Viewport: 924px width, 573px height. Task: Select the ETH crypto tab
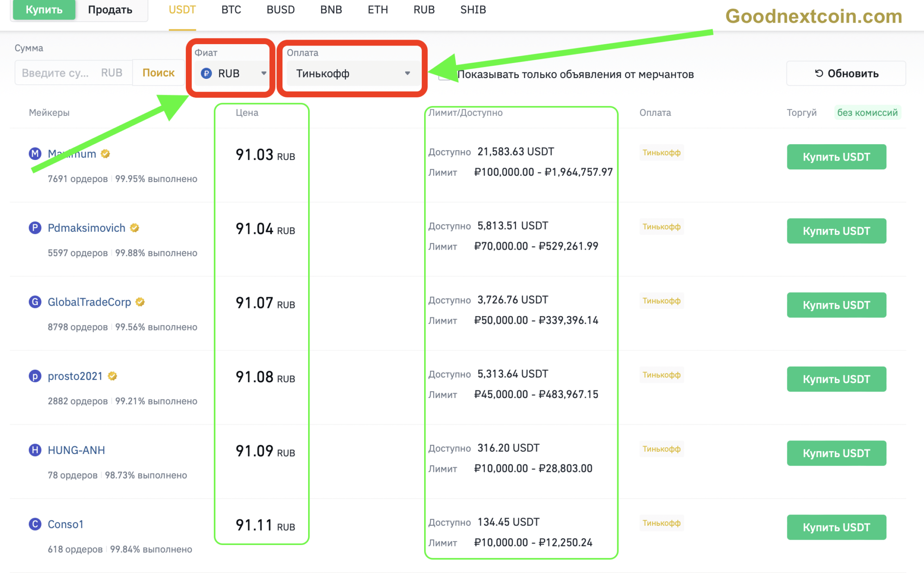coord(378,9)
